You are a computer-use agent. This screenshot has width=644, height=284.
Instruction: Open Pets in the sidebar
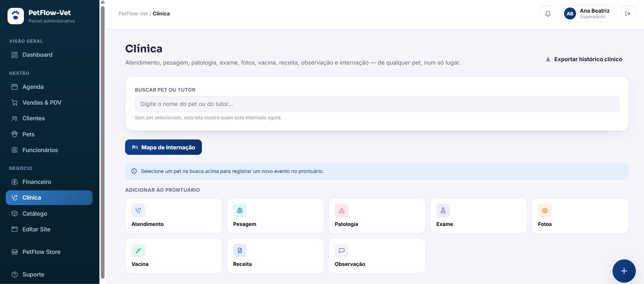click(49, 134)
